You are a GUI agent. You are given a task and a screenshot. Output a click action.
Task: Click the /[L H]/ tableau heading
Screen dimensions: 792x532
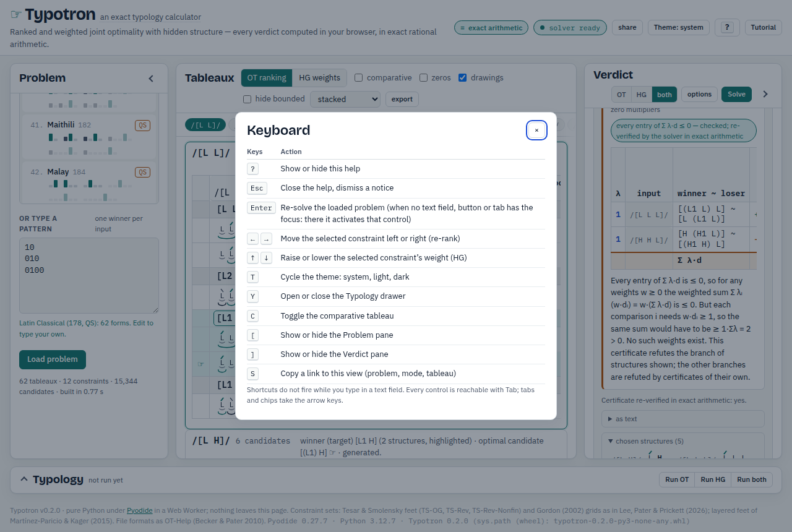tap(211, 441)
